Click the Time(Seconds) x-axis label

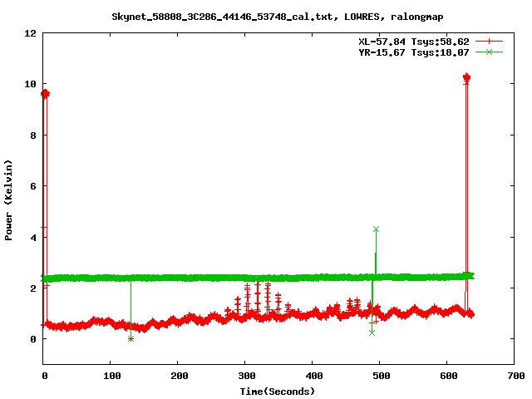pyautogui.click(x=277, y=392)
